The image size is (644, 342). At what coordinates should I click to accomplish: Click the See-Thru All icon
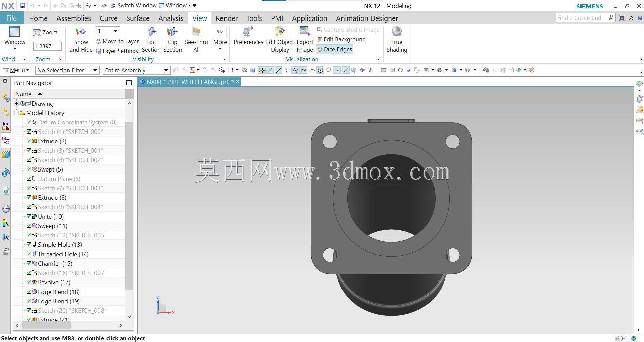[x=196, y=32]
